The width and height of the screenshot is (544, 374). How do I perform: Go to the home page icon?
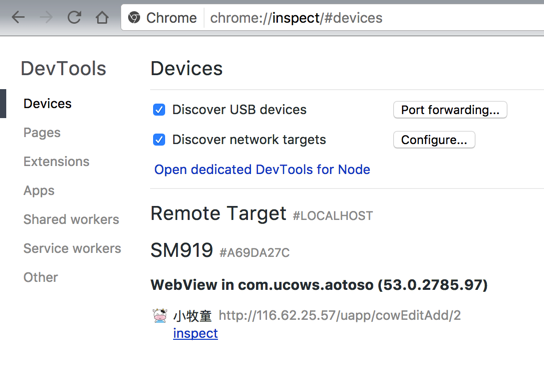pyautogui.click(x=102, y=17)
